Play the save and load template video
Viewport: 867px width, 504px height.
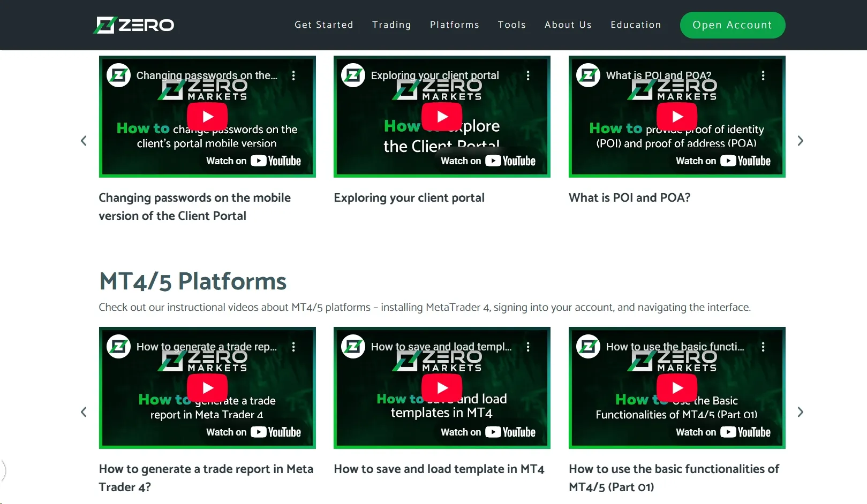442,388
